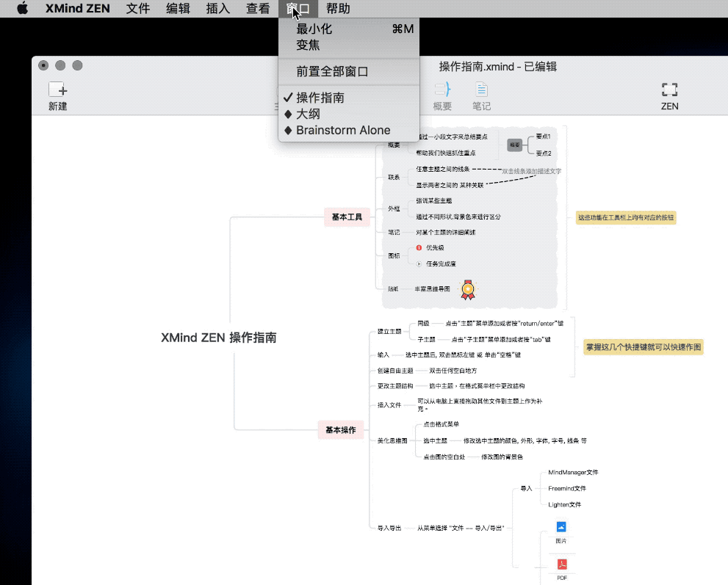Select the medal sticker image
Image resolution: width=728 pixels, height=585 pixels.
pyautogui.click(x=468, y=289)
